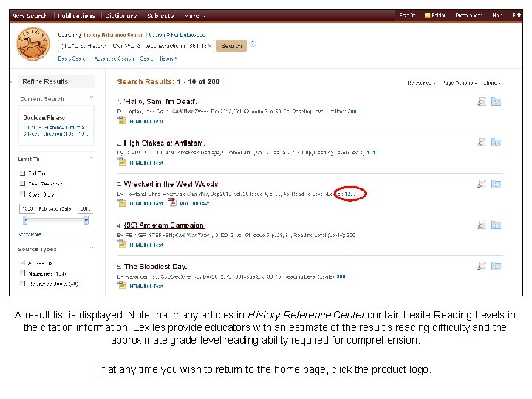
Task: Collapse the Limit To section
Action: coord(92,158)
